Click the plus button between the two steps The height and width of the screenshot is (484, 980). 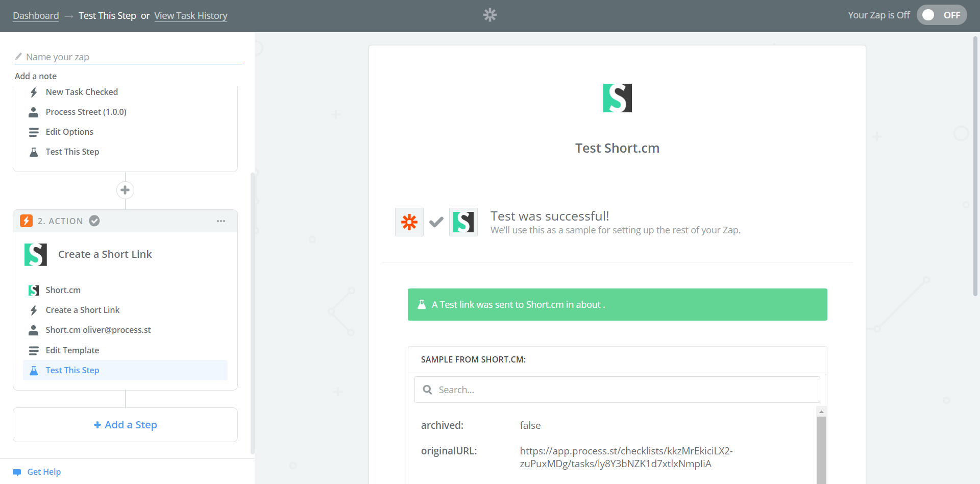pyautogui.click(x=125, y=189)
